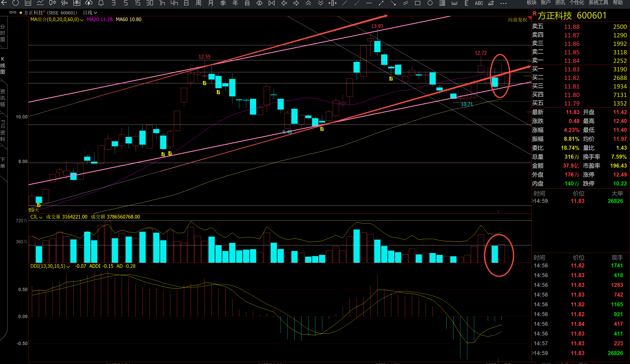Viewport: 630px width, 364px height.
Task: Open the 分时图 side tab
Action: [x=3, y=33]
